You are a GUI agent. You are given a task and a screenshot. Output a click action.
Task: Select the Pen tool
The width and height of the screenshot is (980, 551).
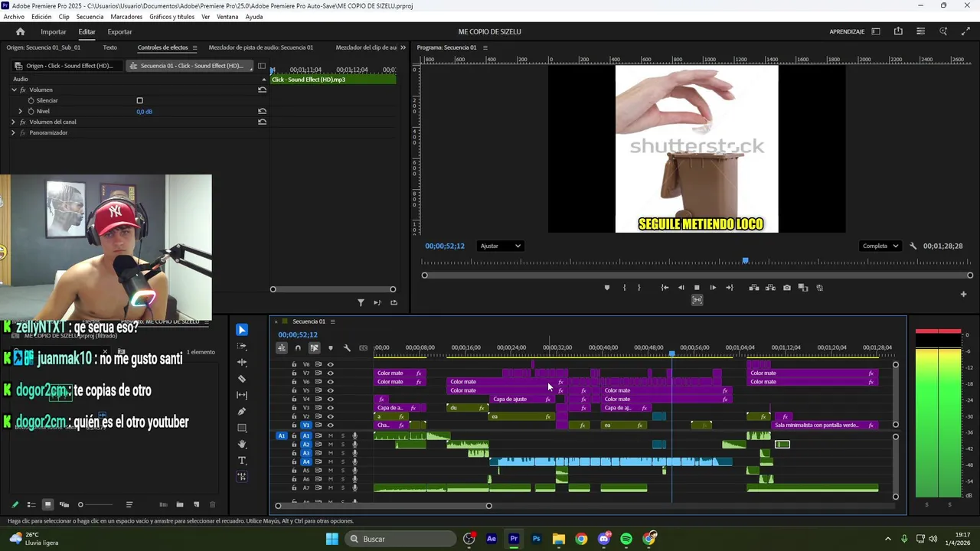pyautogui.click(x=242, y=412)
